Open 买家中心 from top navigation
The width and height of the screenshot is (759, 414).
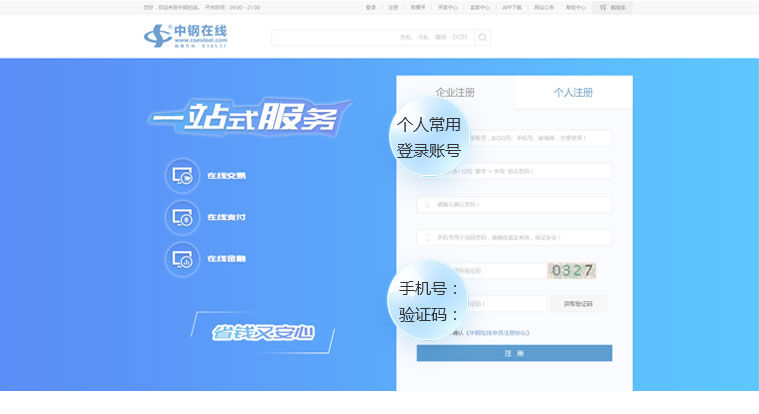(447, 7)
